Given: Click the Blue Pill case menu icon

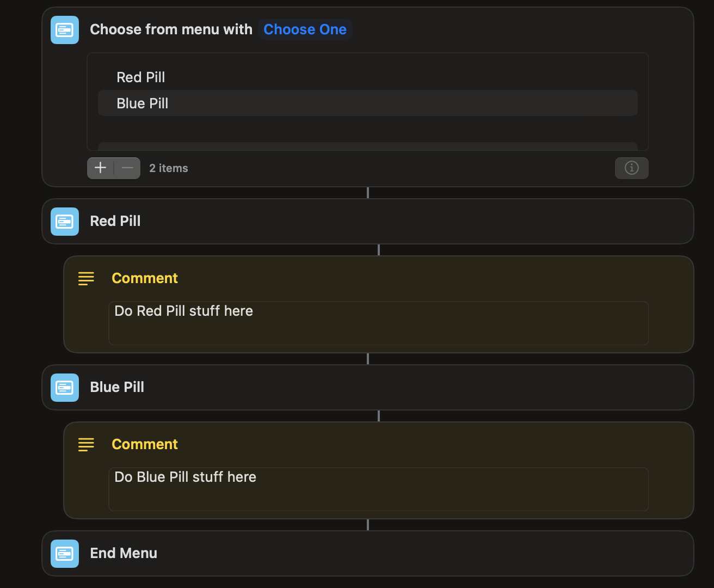Looking at the screenshot, I should 65,388.
